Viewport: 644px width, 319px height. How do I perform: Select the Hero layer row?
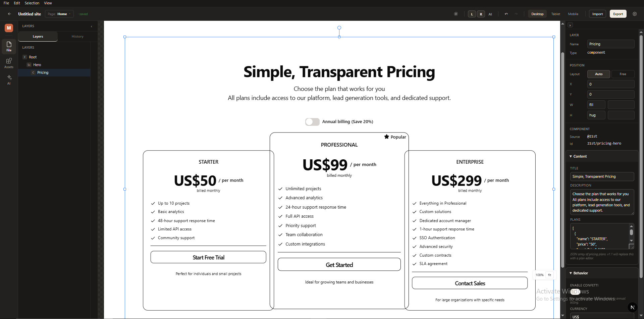[x=54, y=65]
